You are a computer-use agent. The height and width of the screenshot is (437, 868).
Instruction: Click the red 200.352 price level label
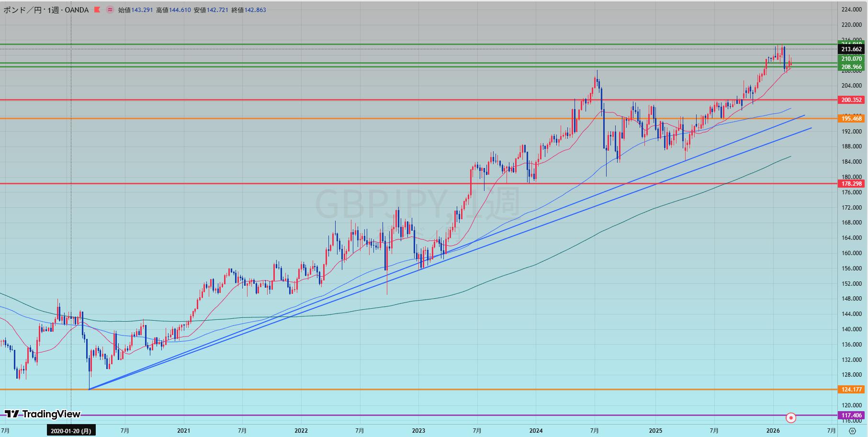click(851, 100)
